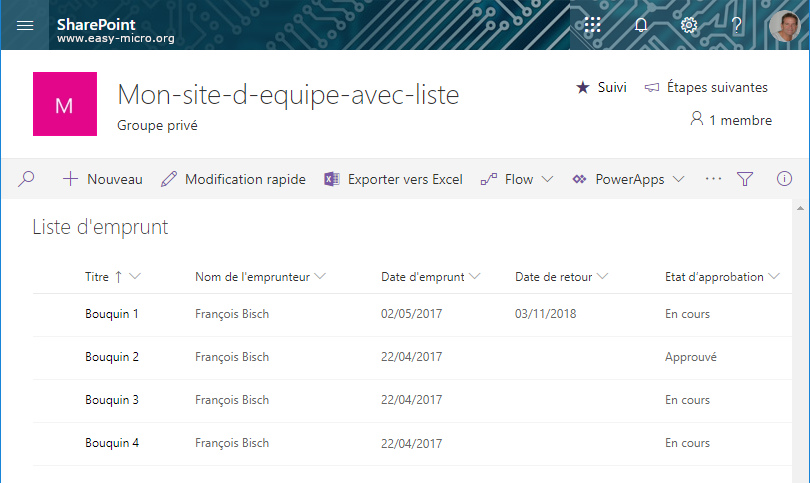Image resolution: width=810 pixels, height=483 pixels.
Task: Click the Liste d'emprunt heading
Action: click(100, 227)
